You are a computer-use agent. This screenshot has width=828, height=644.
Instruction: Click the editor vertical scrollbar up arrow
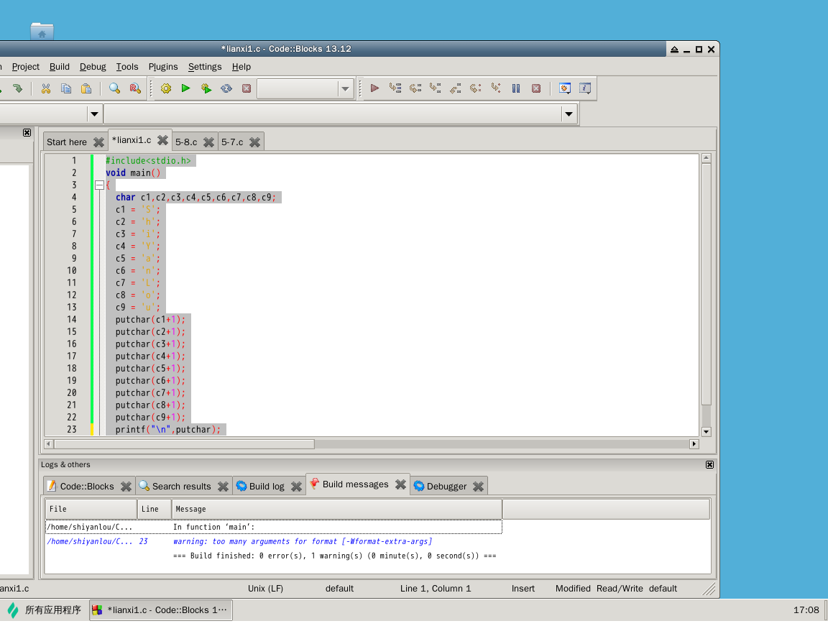[x=707, y=158]
